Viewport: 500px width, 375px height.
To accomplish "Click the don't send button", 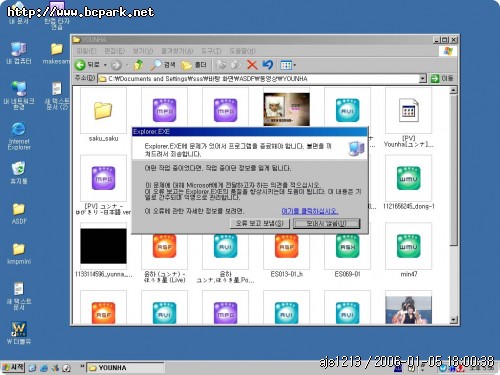I will coord(326,223).
